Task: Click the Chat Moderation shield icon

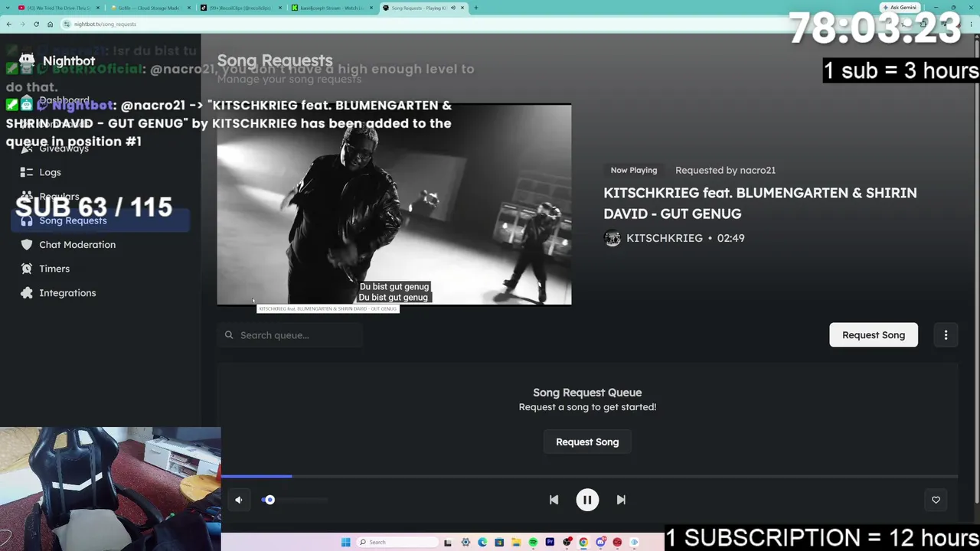Action: (x=27, y=245)
